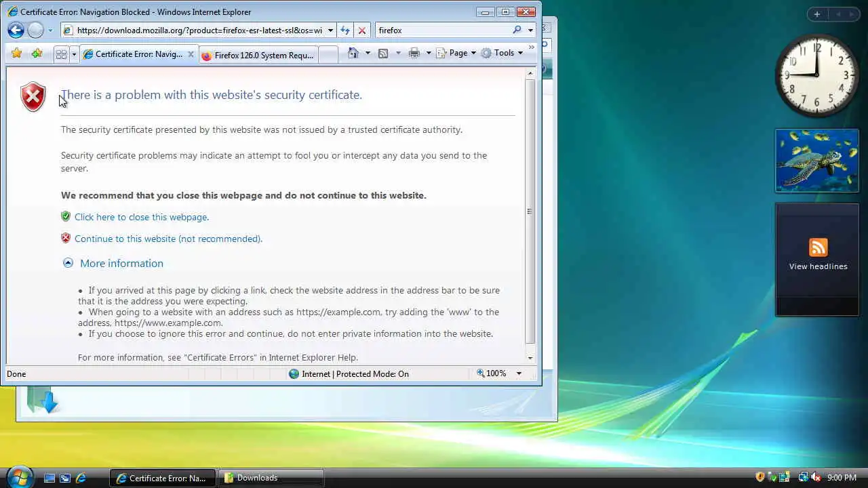Open the zoom level dropdown arrow
Screen dimensions: 868x488
tap(519, 373)
